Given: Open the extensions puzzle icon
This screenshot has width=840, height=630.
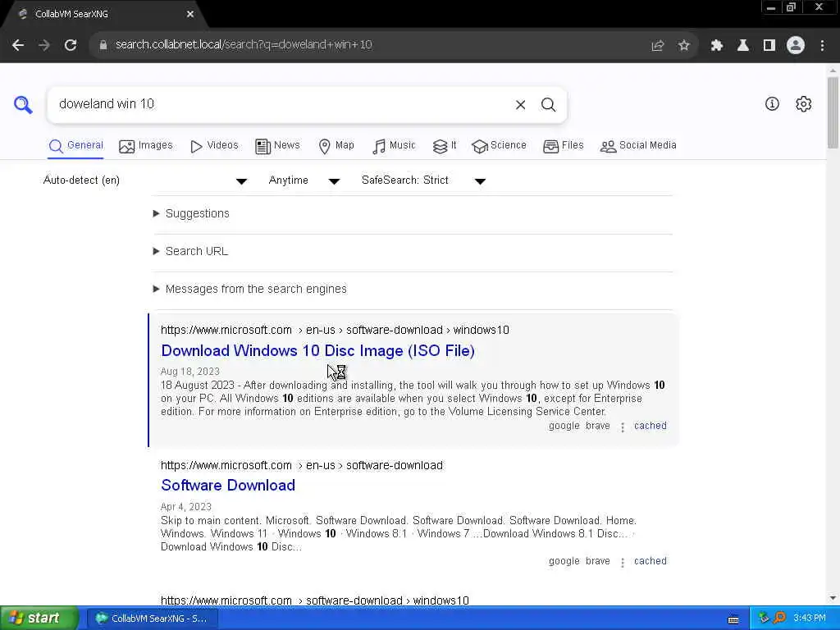Looking at the screenshot, I should pyautogui.click(x=716, y=46).
